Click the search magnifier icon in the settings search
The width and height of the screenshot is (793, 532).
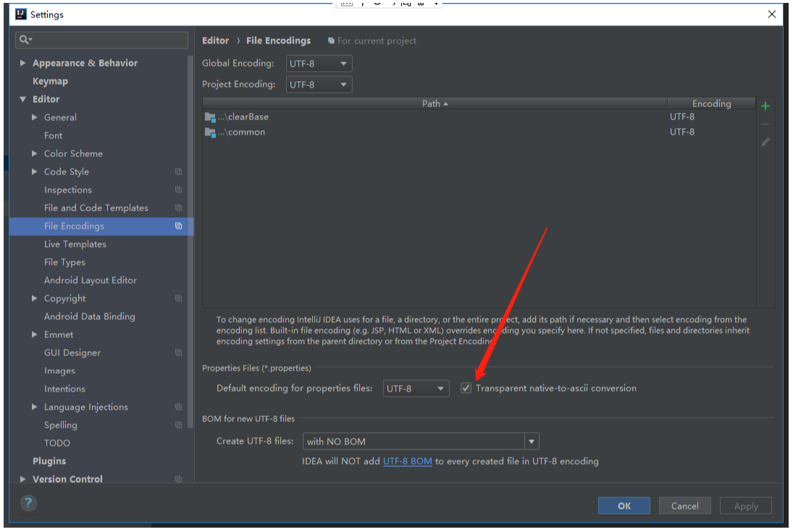coord(25,39)
